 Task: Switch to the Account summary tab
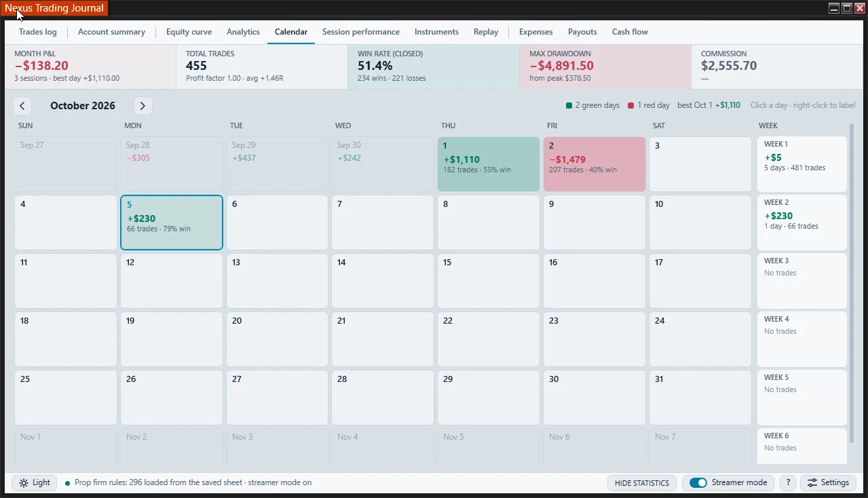tap(111, 32)
